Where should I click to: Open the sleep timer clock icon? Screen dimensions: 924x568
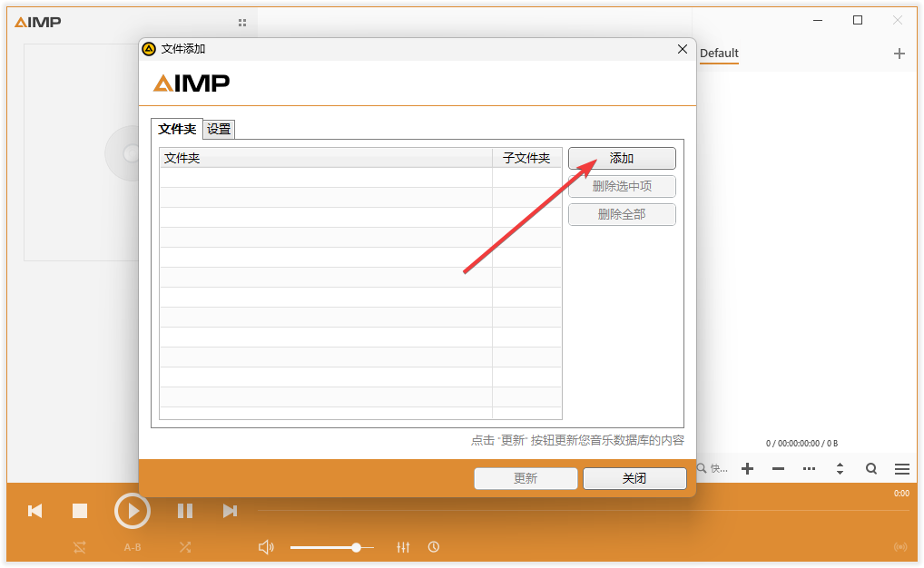pos(434,547)
